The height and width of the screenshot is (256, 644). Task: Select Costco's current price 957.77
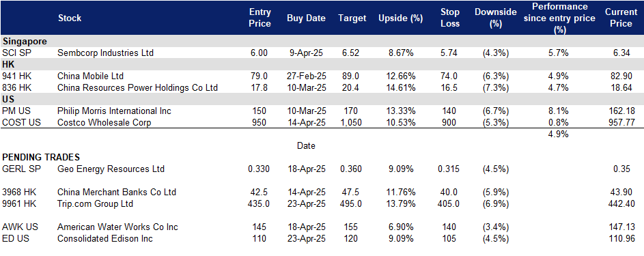619,123
